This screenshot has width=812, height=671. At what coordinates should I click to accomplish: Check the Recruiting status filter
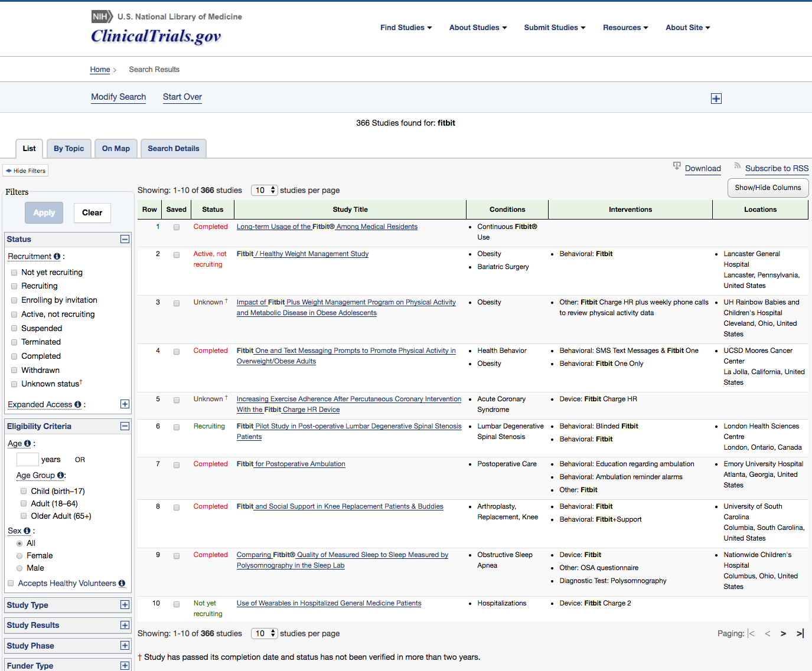point(14,286)
